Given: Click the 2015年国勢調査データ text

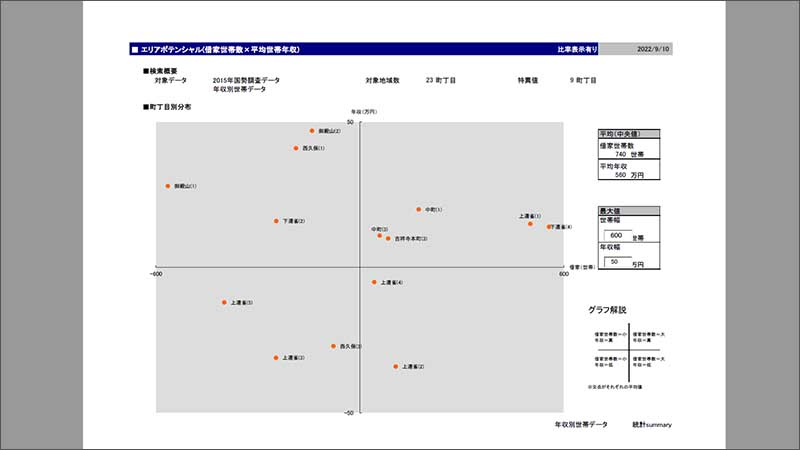Looking at the screenshot, I should [x=246, y=80].
